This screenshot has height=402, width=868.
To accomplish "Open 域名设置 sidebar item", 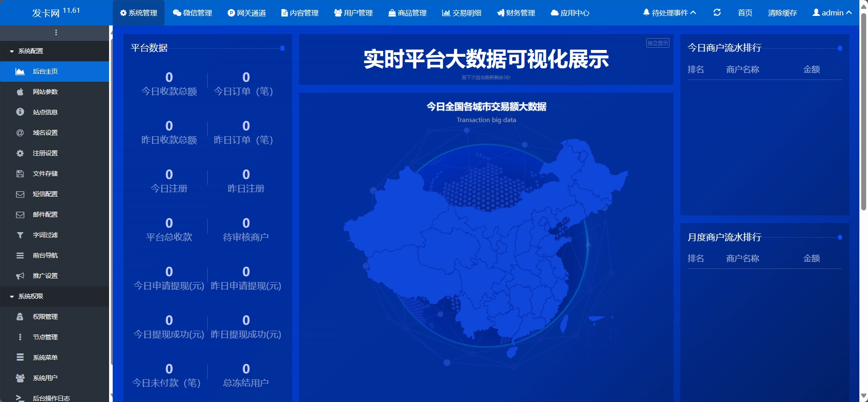I will tap(55, 133).
